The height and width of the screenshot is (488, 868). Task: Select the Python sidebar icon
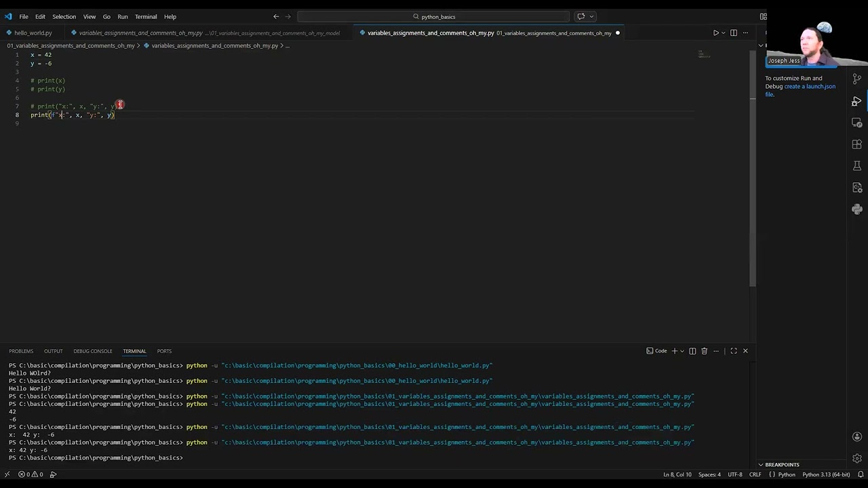pyautogui.click(x=856, y=209)
